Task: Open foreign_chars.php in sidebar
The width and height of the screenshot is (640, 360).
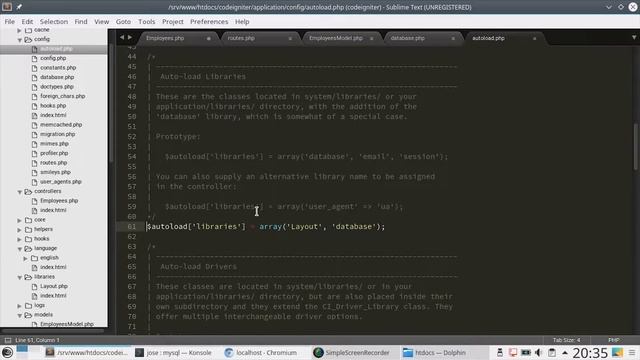Action: tap(62, 96)
